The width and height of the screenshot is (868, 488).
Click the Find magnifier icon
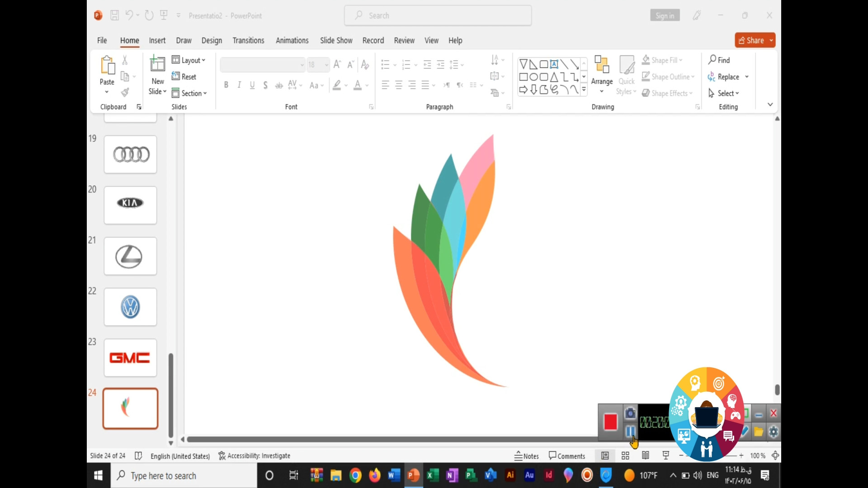pos(712,60)
